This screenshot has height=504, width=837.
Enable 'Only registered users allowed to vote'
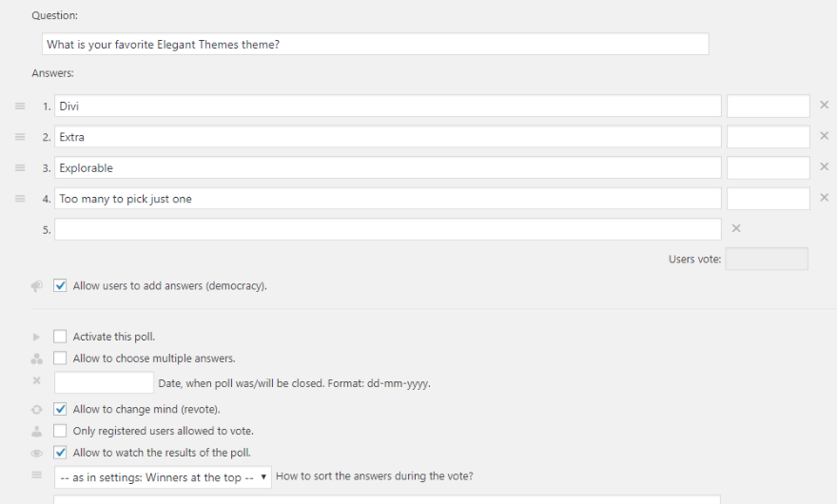(x=61, y=431)
